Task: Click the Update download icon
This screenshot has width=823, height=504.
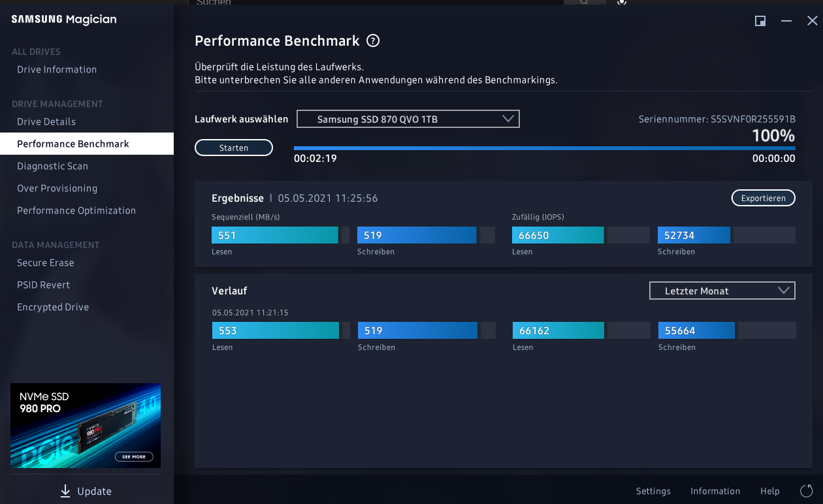Action: (65, 491)
